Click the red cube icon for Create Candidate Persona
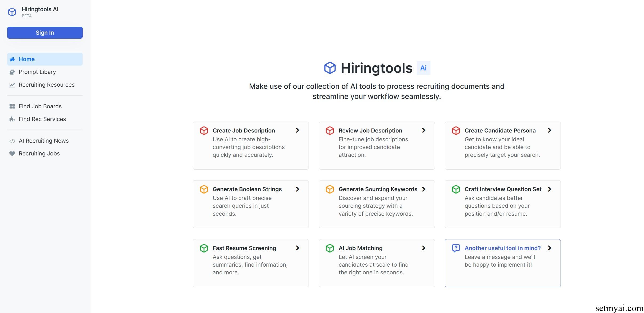This screenshot has width=644, height=313. (456, 131)
